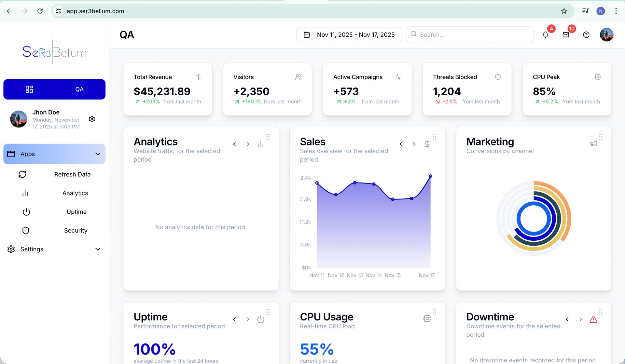This screenshot has width=625, height=364.
Task: Collapse the Apps sidebar section
Action: (98, 154)
